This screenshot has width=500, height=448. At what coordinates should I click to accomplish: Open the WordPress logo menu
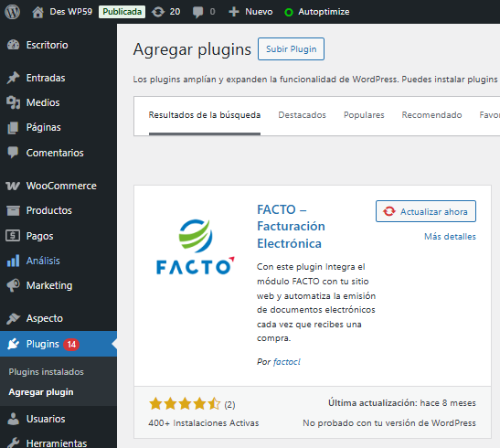tap(13, 12)
